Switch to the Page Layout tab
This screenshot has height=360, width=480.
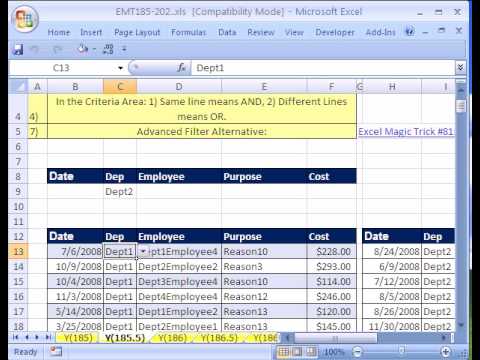[x=137, y=32]
